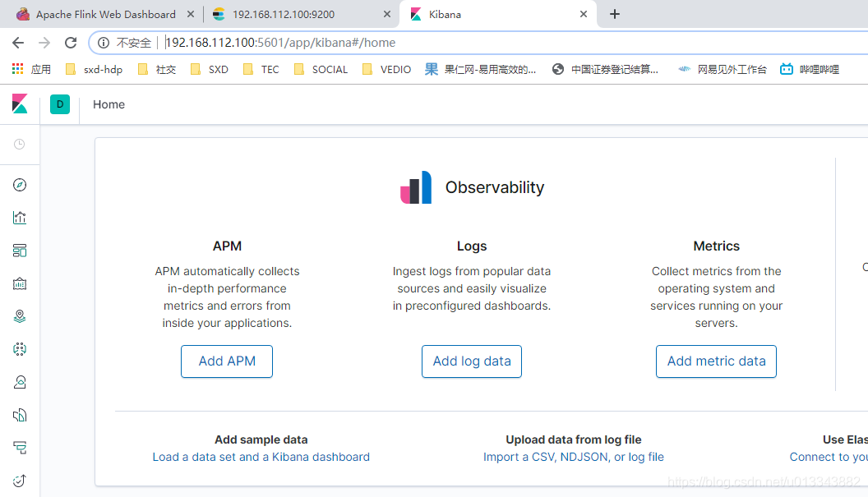Screen dimensions: 868x497
Task: Open the SOCIAL bookmark folder
Action: pos(321,69)
